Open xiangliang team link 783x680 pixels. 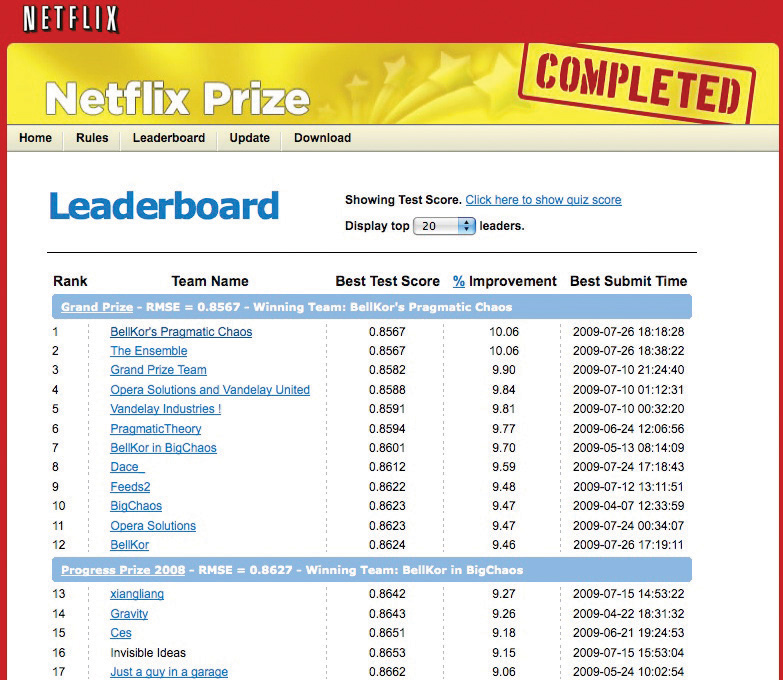(137, 594)
